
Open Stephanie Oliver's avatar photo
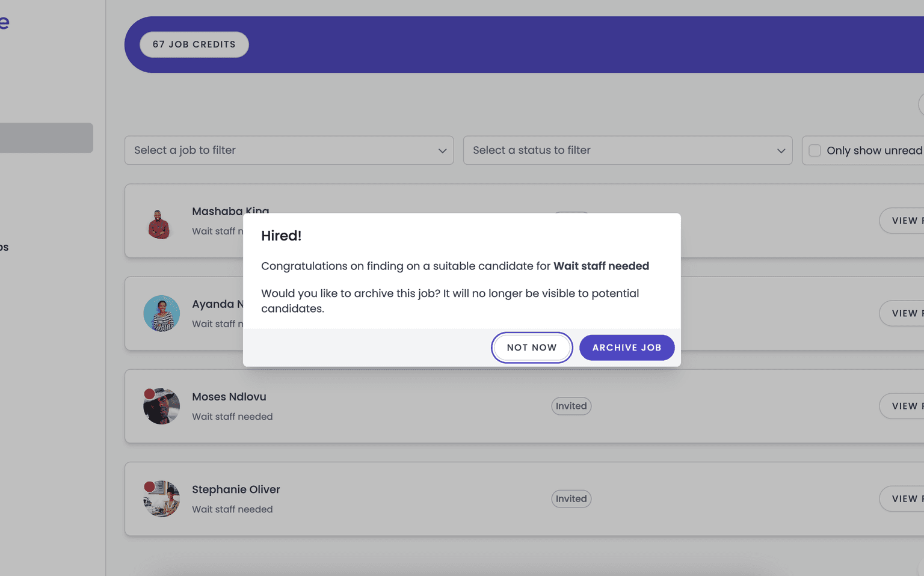click(162, 498)
